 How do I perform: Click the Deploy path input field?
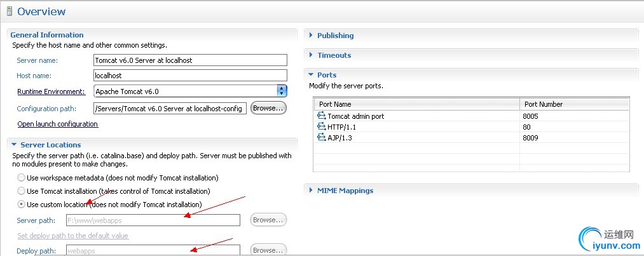153,250
